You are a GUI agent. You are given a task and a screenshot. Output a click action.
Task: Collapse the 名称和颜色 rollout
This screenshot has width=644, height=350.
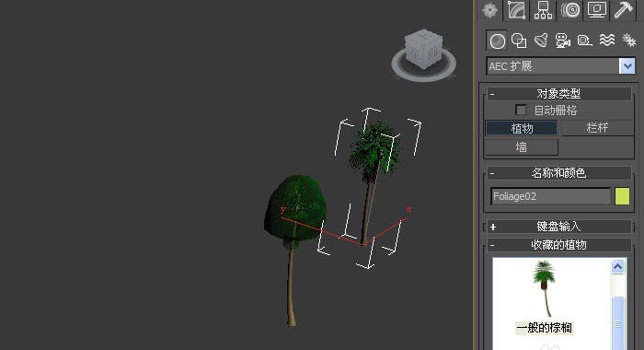coord(559,173)
